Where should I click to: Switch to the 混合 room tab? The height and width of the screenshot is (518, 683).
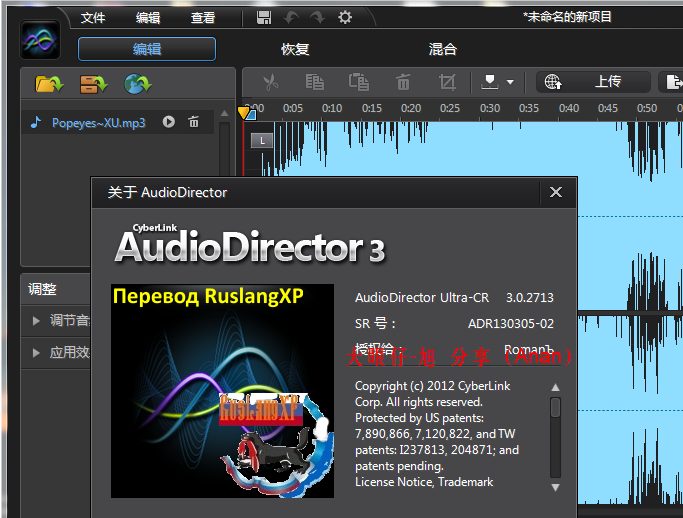click(443, 49)
